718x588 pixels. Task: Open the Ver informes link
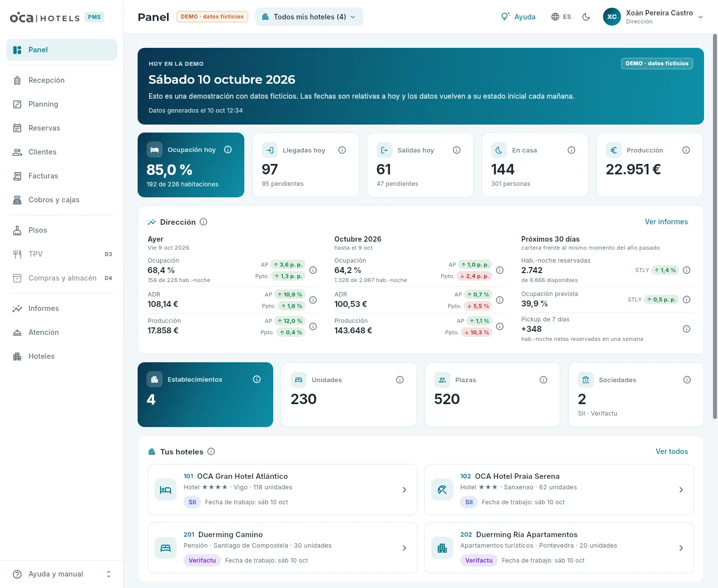[666, 222]
